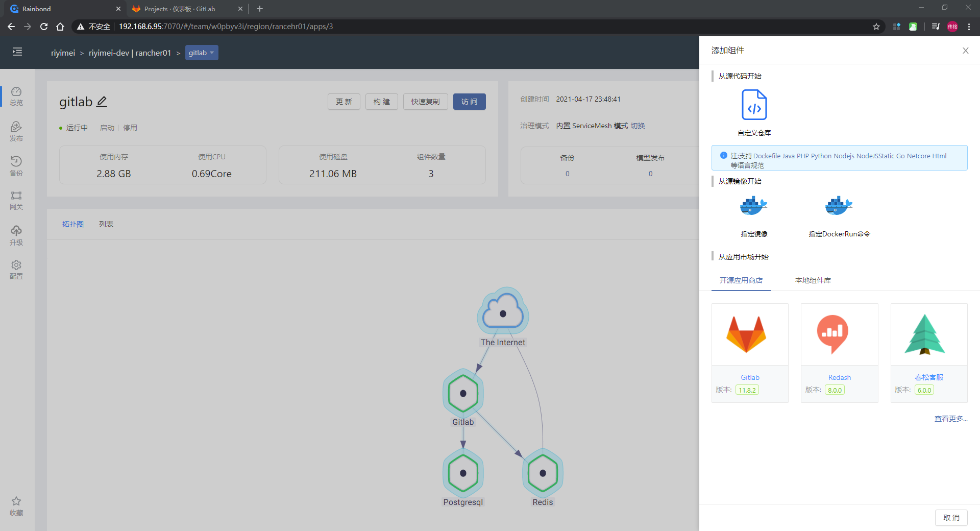Go to the browser home page
The height and width of the screenshot is (531, 980).
[x=60, y=27]
